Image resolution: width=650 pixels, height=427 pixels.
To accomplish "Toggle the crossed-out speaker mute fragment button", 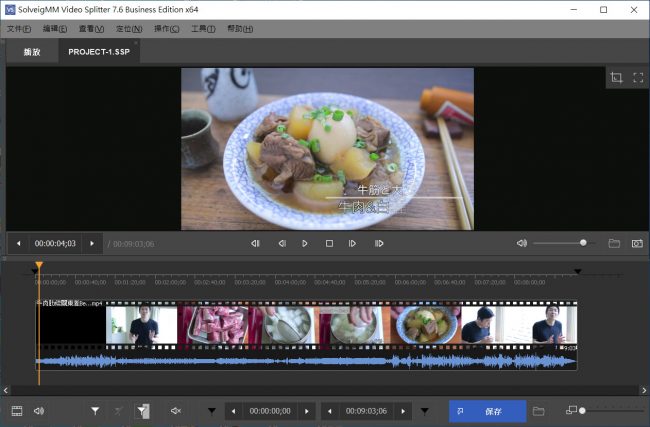I will [176, 410].
